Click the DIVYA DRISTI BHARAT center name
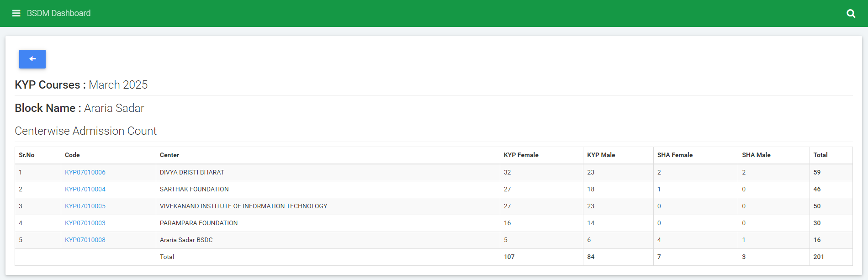Image resolution: width=868 pixels, height=280 pixels. pyautogui.click(x=192, y=172)
